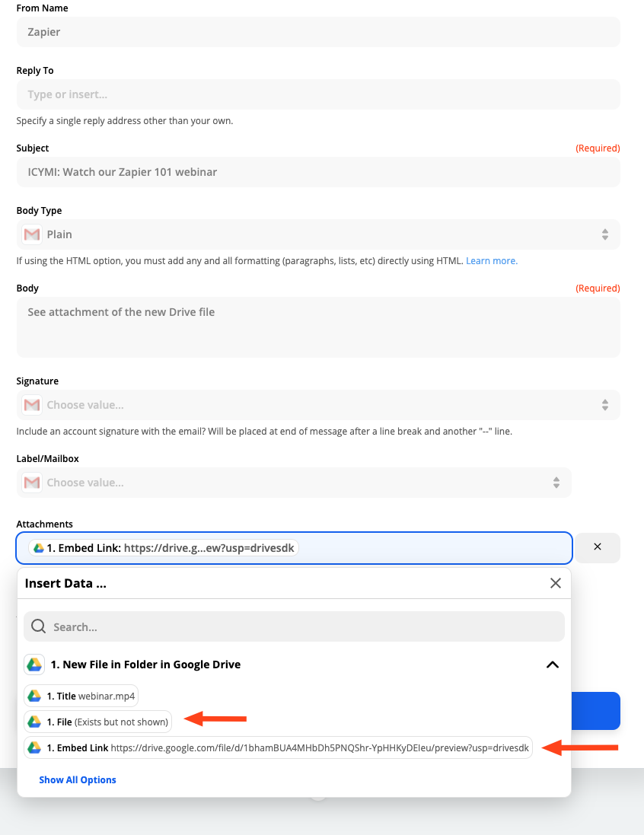Open the Signature dropdown

(x=318, y=405)
